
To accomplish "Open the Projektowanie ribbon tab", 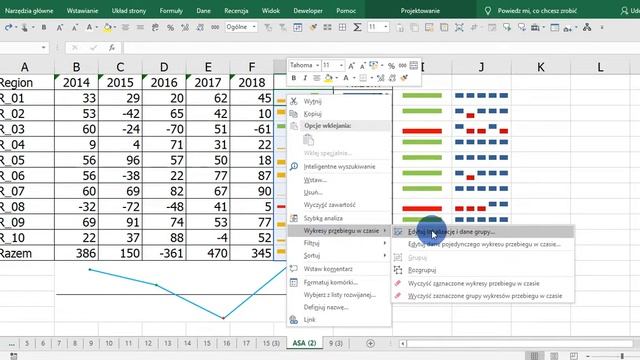I will tap(420, 11).
